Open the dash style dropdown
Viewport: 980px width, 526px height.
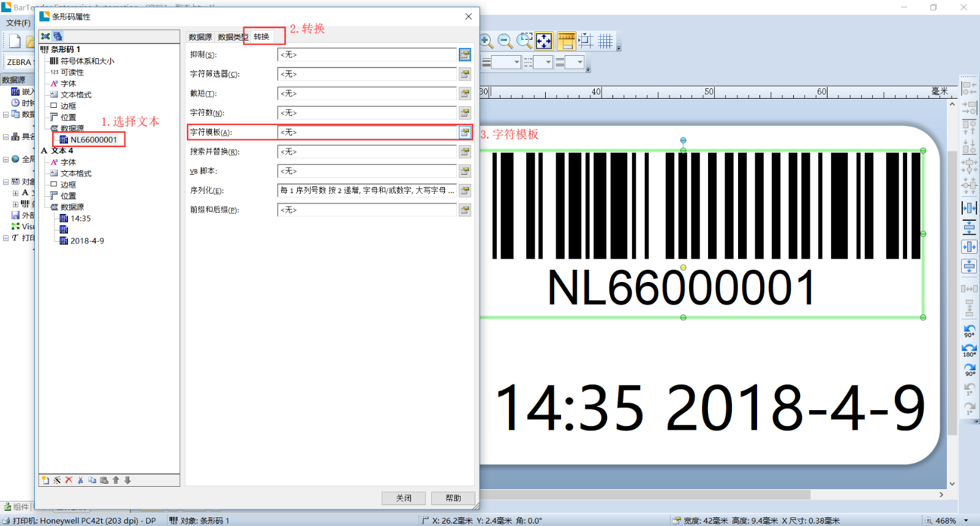tap(548, 62)
